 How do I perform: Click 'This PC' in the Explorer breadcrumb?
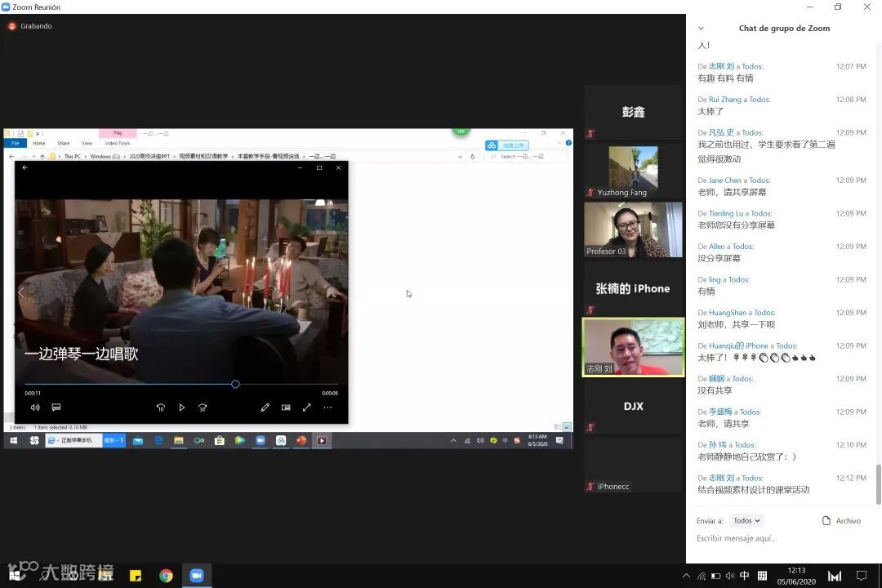pos(72,157)
